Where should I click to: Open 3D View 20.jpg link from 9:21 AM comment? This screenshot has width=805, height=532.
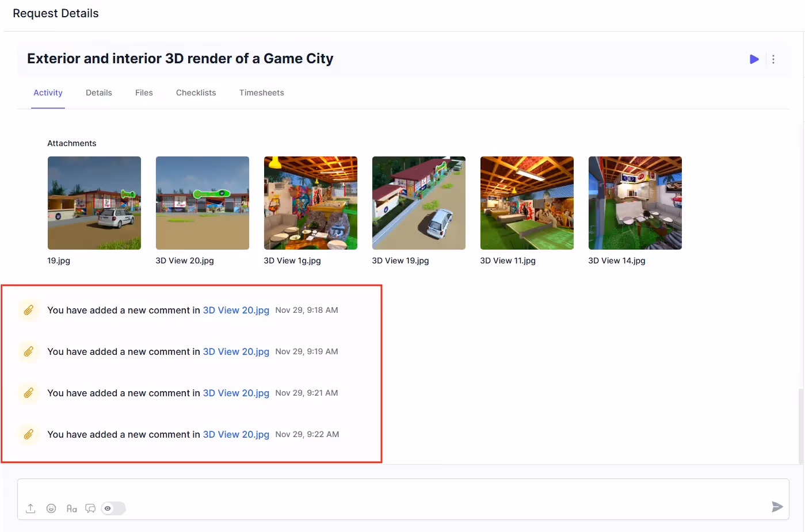point(236,393)
